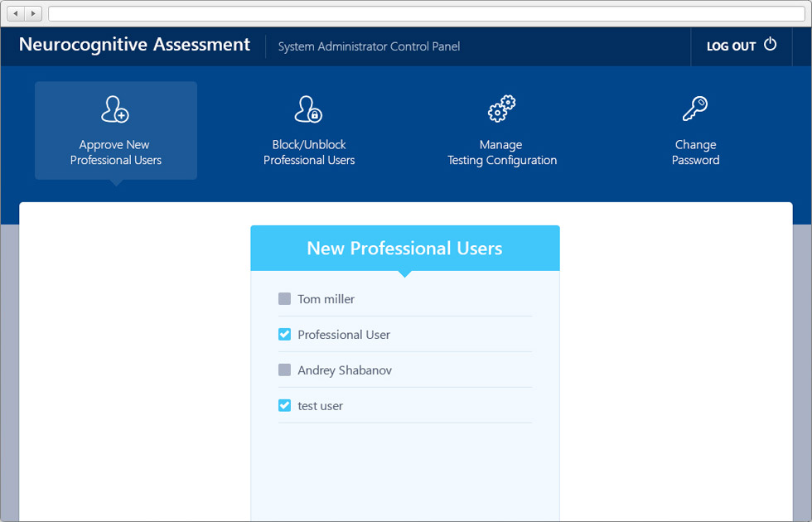Click the Approve New Professional Users icon
Viewport: 812px width, 522px height.
(115, 109)
